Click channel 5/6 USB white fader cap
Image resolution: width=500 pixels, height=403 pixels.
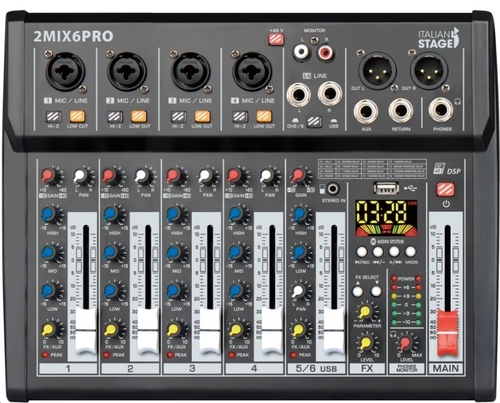click(x=334, y=331)
